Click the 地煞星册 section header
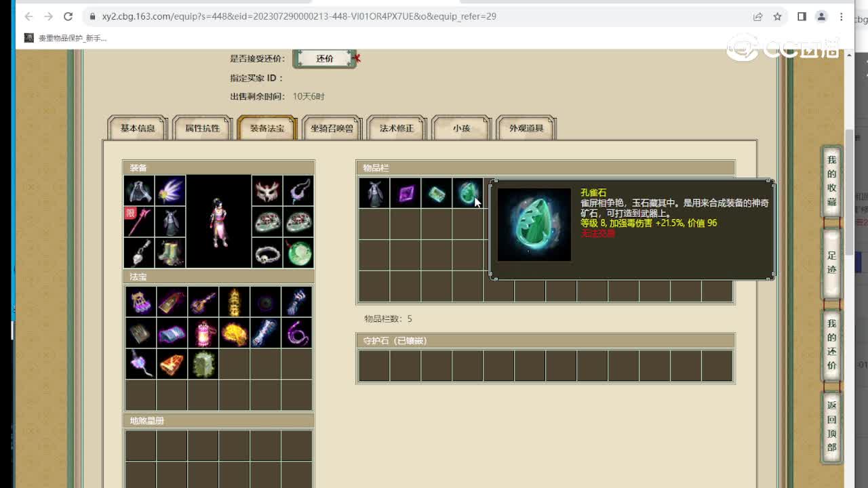 click(218, 421)
